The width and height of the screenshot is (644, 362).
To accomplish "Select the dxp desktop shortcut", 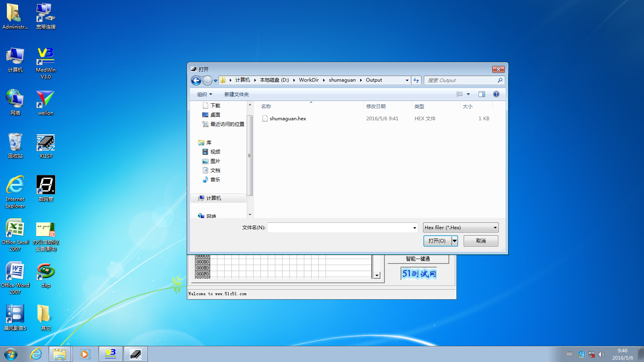I will tap(45, 276).
